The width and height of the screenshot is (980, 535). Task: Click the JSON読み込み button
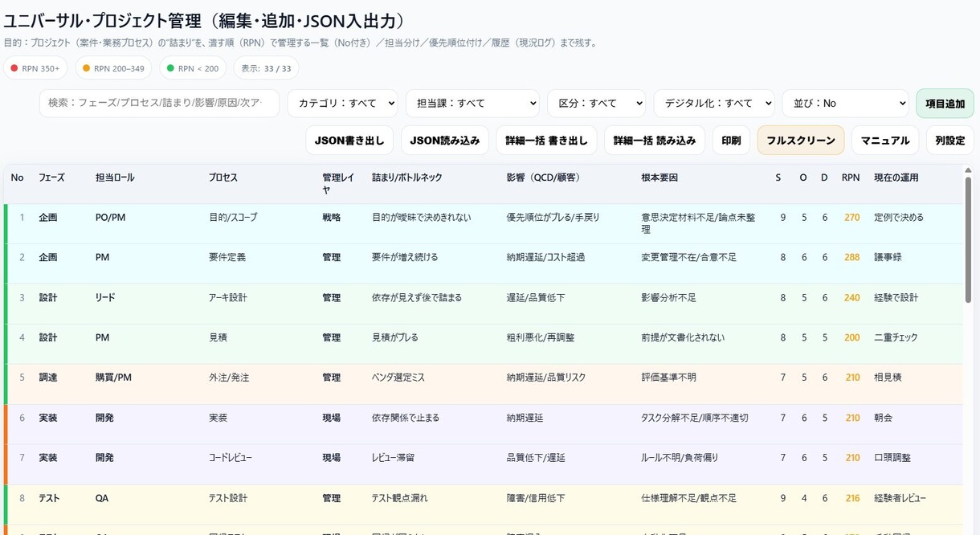(x=445, y=140)
